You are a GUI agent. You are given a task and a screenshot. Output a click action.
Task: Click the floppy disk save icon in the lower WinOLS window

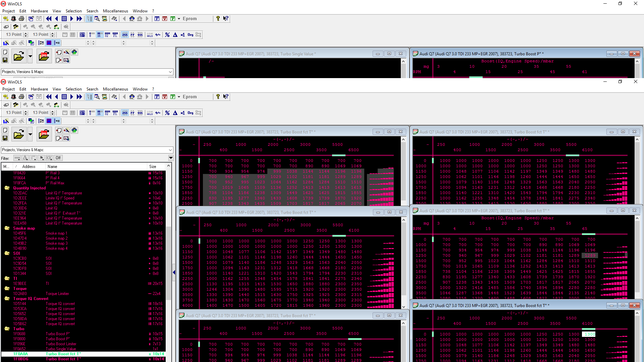(5, 138)
